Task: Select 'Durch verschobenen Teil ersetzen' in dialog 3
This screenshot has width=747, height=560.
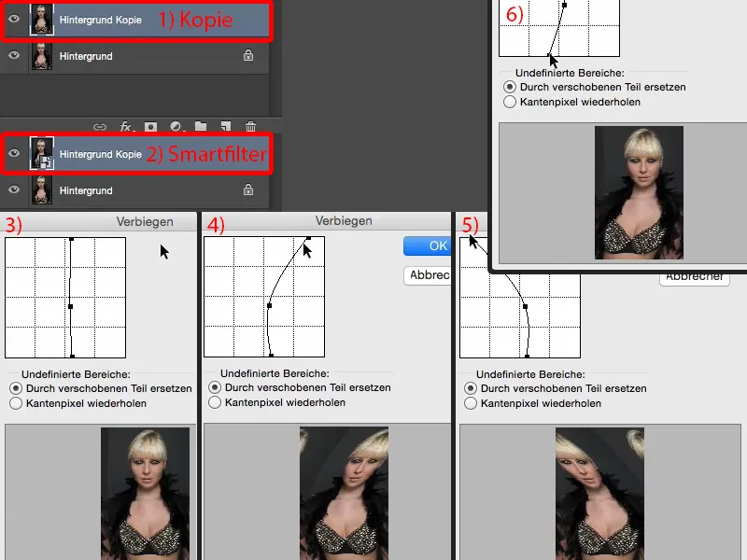Action: pos(16,388)
